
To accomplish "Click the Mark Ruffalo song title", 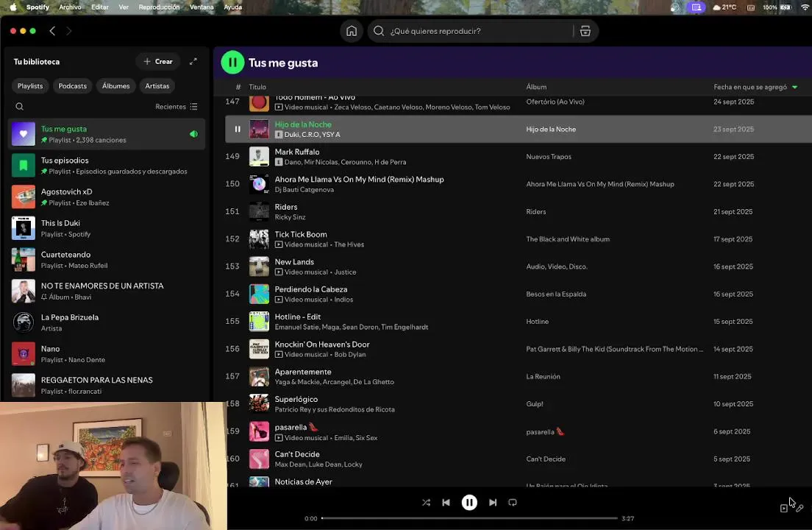I will [x=296, y=152].
